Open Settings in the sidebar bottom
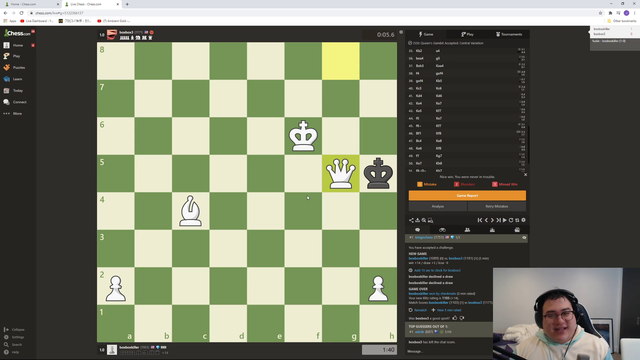 [14, 337]
